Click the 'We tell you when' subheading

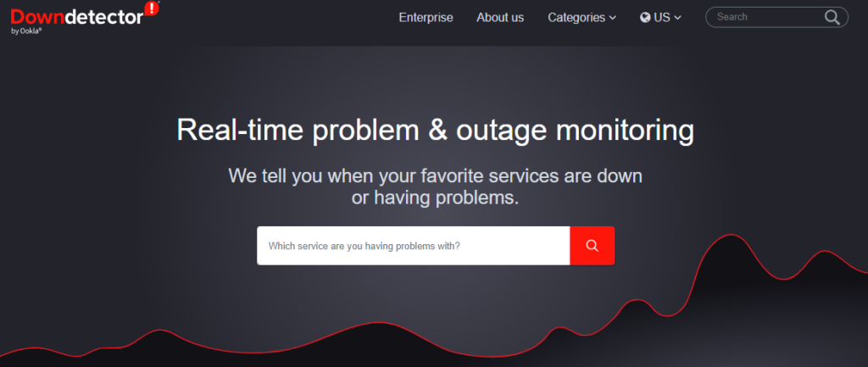point(435,176)
